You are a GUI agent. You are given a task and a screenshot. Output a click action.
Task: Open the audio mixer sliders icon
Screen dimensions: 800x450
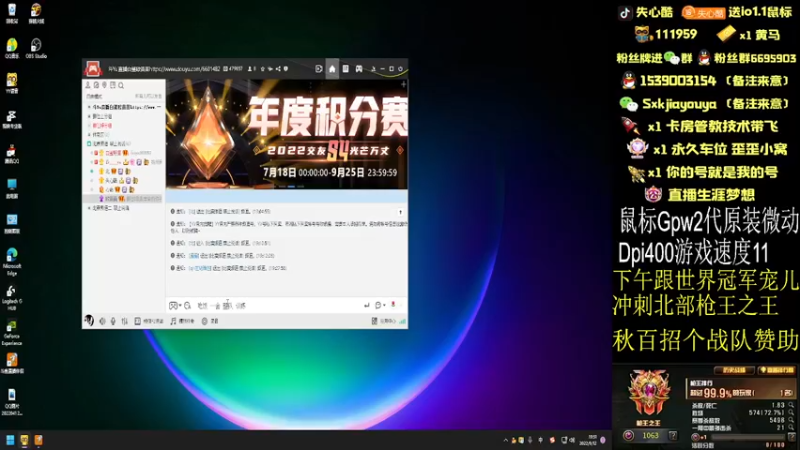point(124,321)
